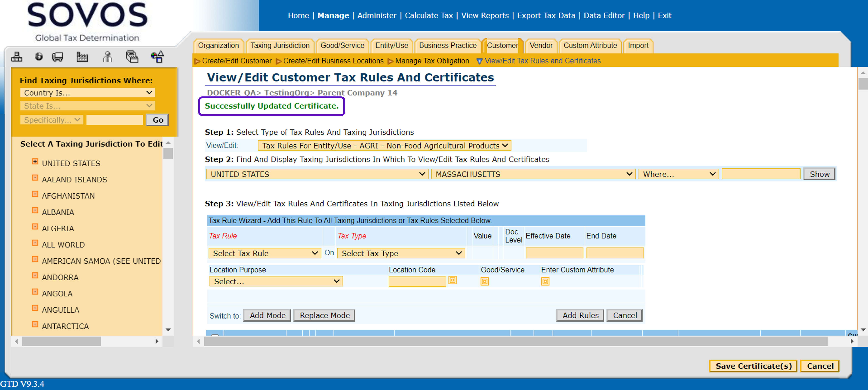The height and width of the screenshot is (390, 868).
Task: Click the factory building icon
Action: [82, 57]
